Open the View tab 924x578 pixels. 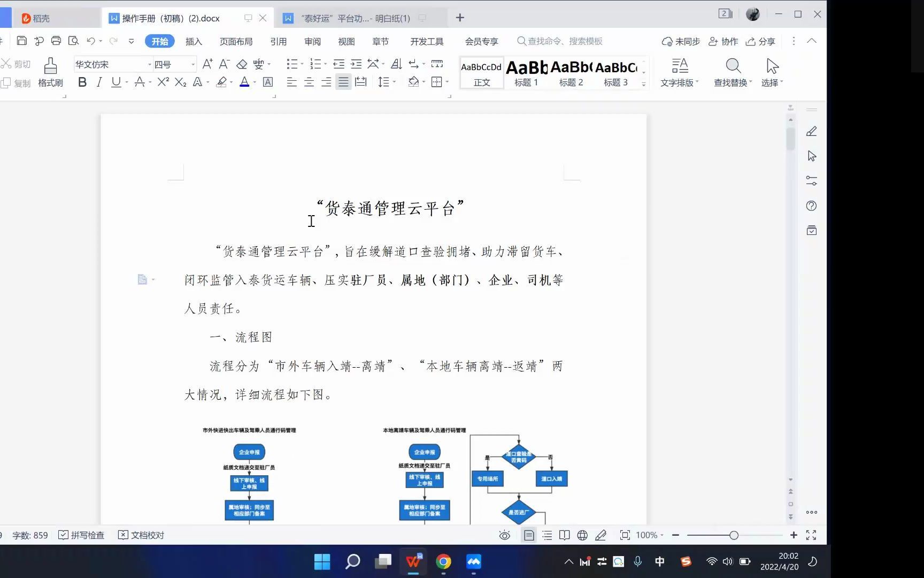346,41
